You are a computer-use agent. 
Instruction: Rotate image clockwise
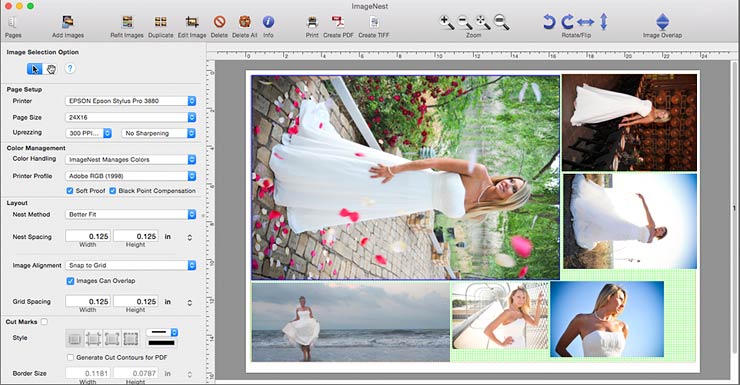click(567, 22)
